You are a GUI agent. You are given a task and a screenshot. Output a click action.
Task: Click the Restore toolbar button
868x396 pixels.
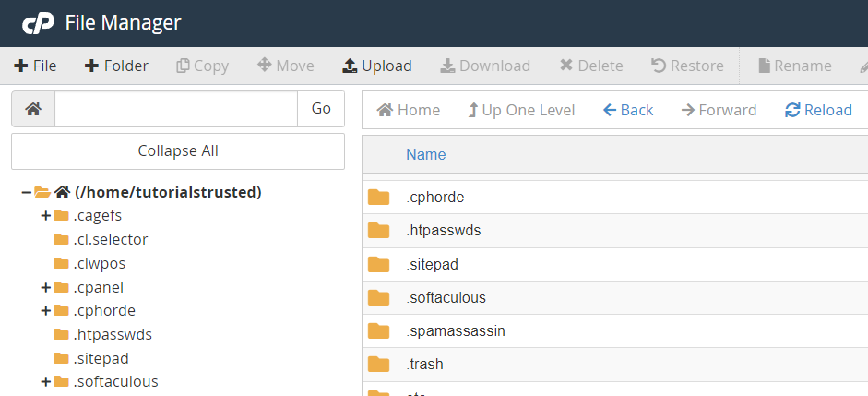pyautogui.click(x=687, y=66)
